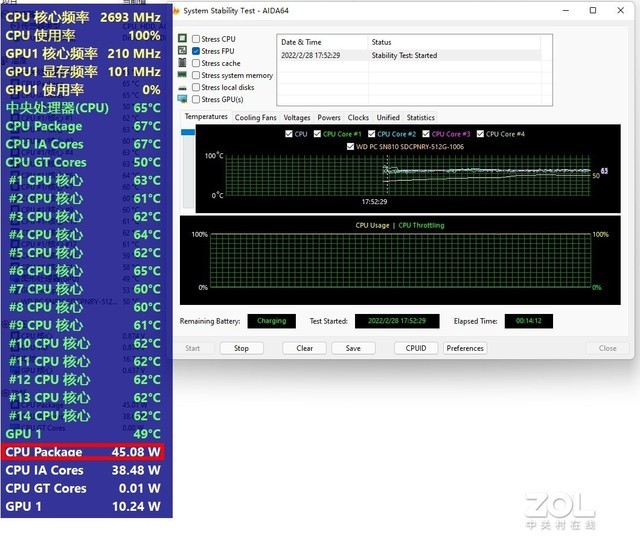Click the cache icon beside Stress cache

click(182, 63)
